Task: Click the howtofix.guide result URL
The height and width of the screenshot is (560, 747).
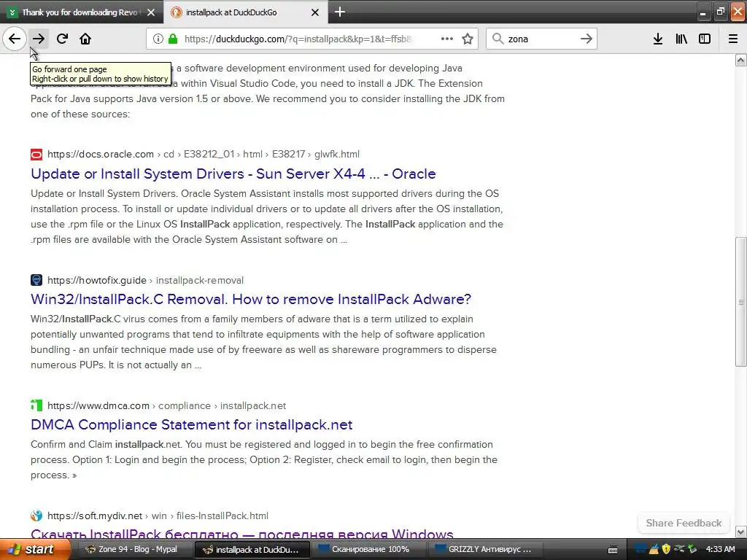Action: (97, 280)
